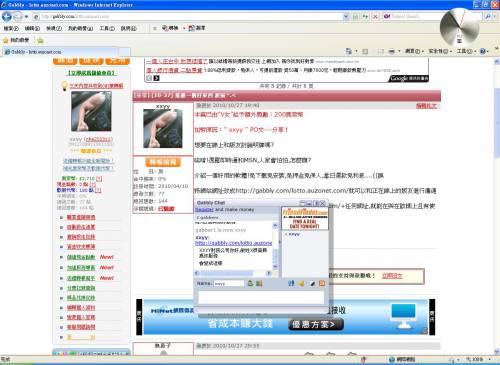
Task: Click the previous-ad arrow in Google ads box
Action: pos(149,78)
